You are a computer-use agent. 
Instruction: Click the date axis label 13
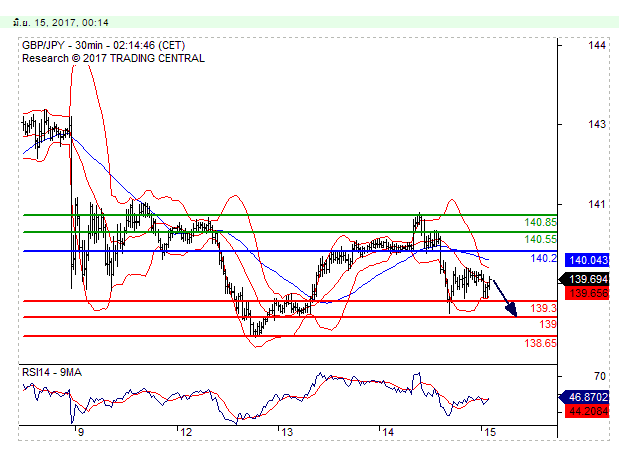(x=287, y=433)
